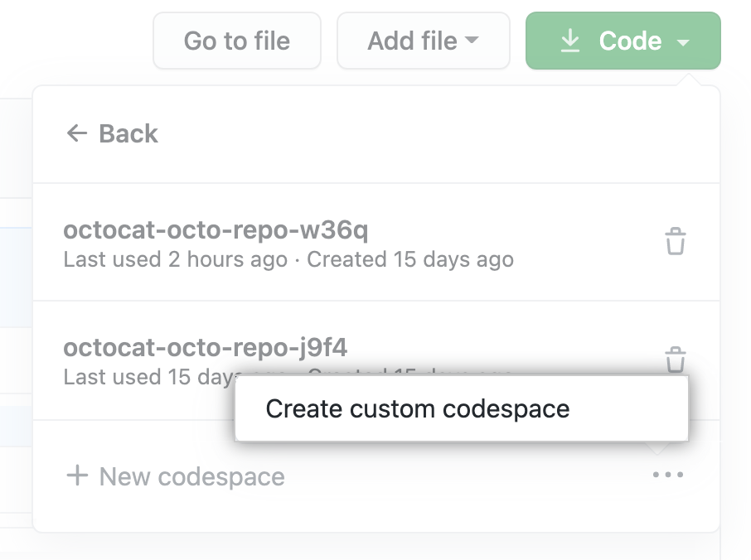
Task: Expand the Add file dropdown caret
Action: tap(472, 41)
